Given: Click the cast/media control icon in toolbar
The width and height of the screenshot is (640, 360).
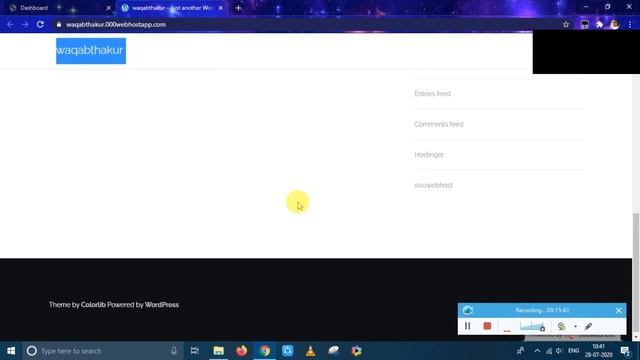Looking at the screenshot, I should click(584, 24).
